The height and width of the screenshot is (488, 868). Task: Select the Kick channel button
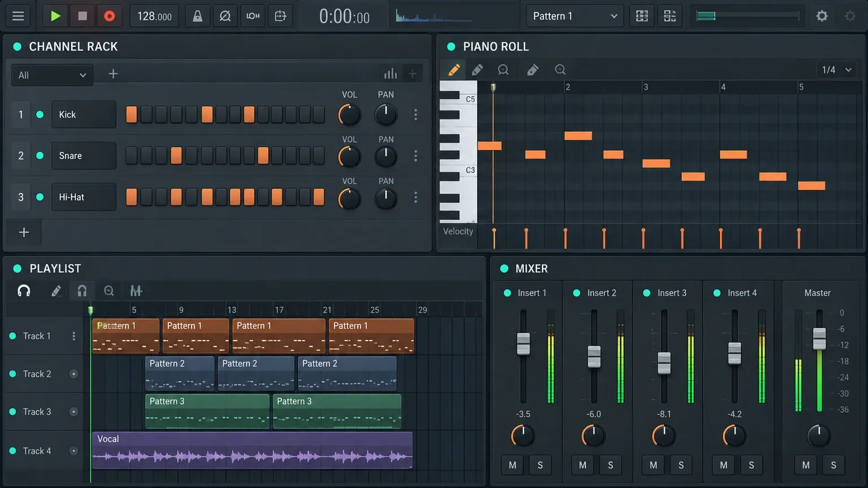[84, 115]
